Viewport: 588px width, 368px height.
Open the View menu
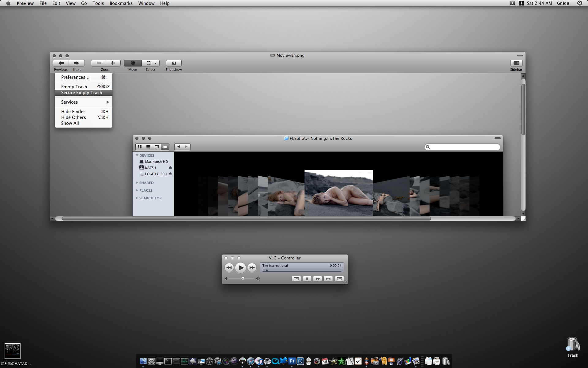click(x=70, y=3)
